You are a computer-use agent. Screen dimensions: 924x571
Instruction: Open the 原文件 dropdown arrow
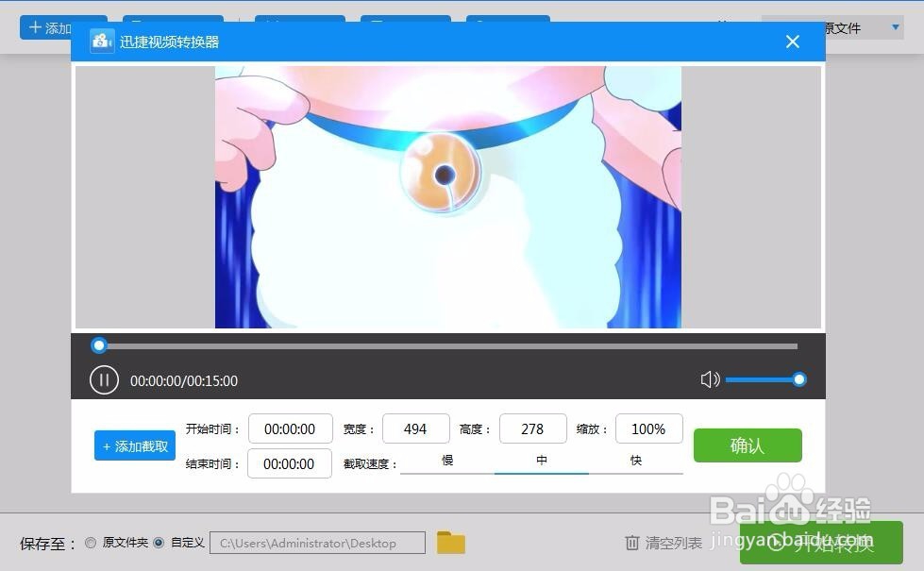coord(895,27)
